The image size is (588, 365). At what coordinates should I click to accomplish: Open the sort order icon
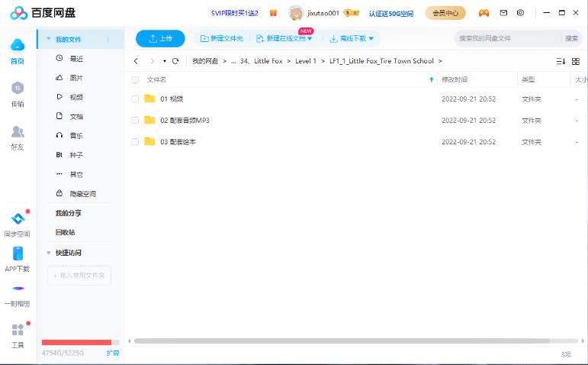click(x=561, y=61)
